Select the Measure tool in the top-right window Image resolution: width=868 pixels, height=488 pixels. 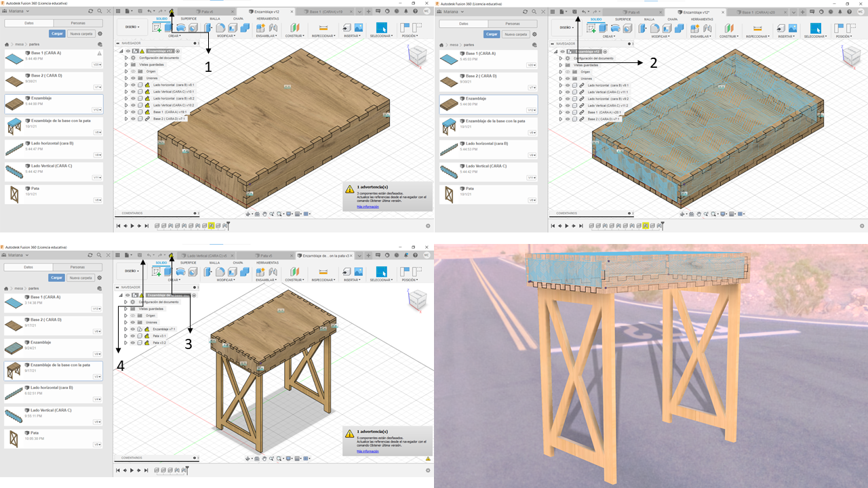point(757,28)
